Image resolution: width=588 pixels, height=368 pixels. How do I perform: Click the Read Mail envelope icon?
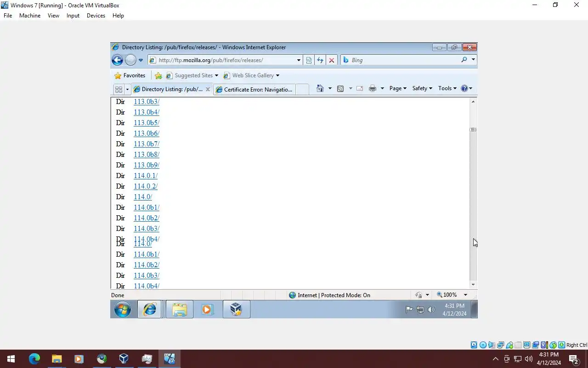(x=360, y=88)
